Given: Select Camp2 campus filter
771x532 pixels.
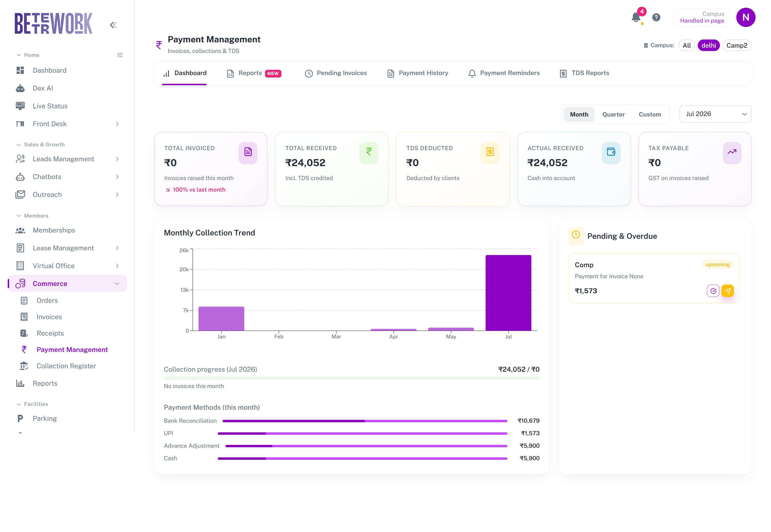Looking at the screenshot, I should (737, 45).
